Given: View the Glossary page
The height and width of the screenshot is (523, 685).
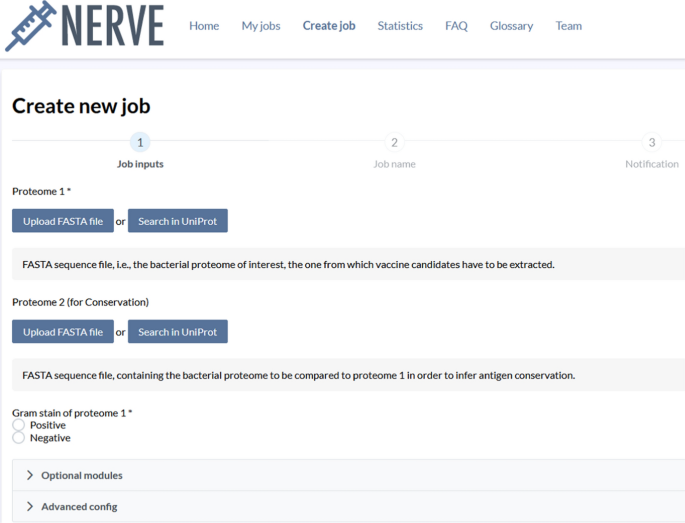Looking at the screenshot, I should coord(512,26).
